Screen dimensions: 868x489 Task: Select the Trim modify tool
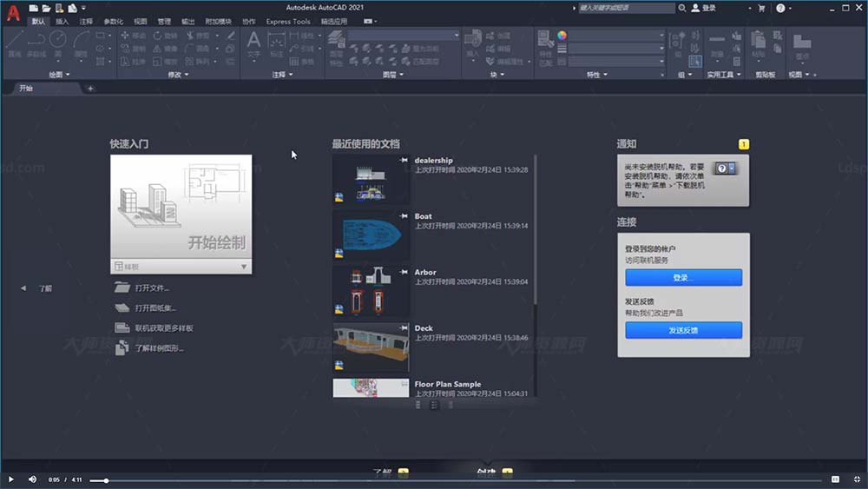[x=198, y=36]
